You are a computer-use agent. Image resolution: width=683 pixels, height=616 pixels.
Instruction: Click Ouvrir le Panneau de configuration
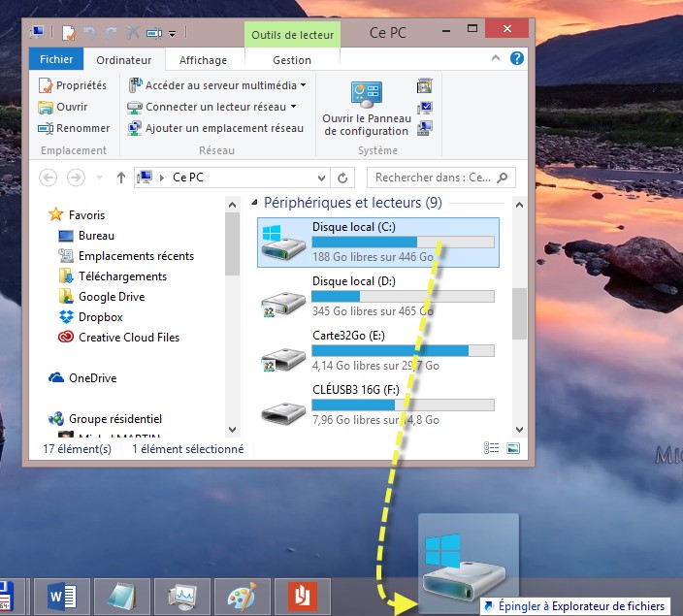pyautogui.click(x=366, y=109)
